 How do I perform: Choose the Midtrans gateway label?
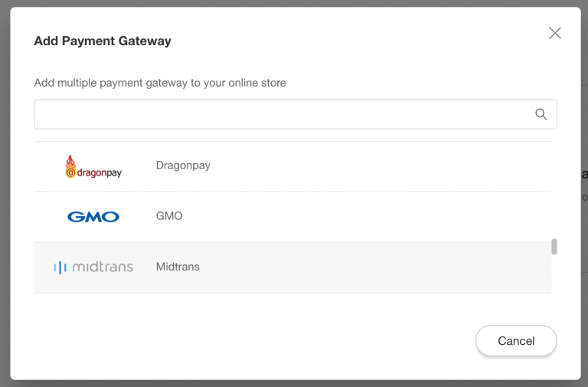[178, 267]
